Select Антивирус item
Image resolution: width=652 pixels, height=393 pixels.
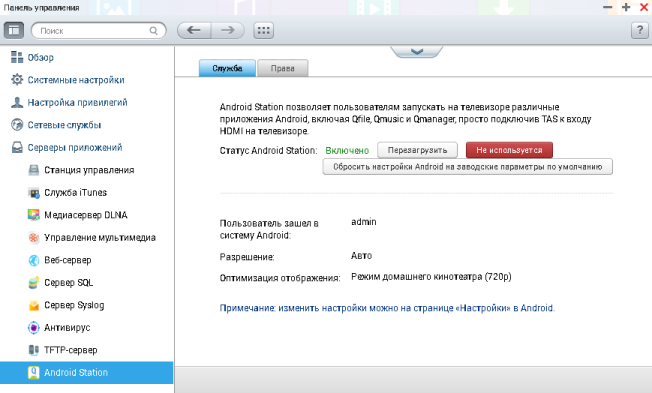67,327
